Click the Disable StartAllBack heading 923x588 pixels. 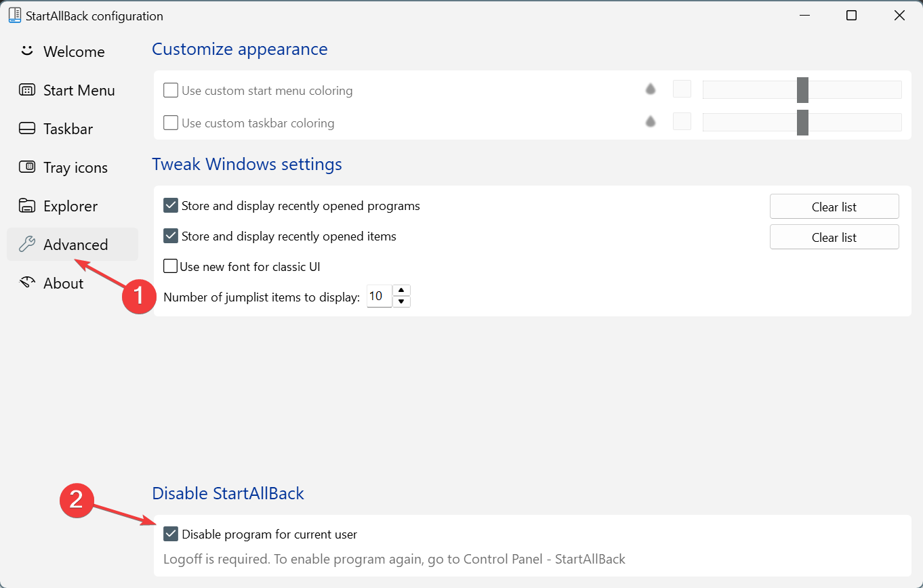[x=228, y=493]
